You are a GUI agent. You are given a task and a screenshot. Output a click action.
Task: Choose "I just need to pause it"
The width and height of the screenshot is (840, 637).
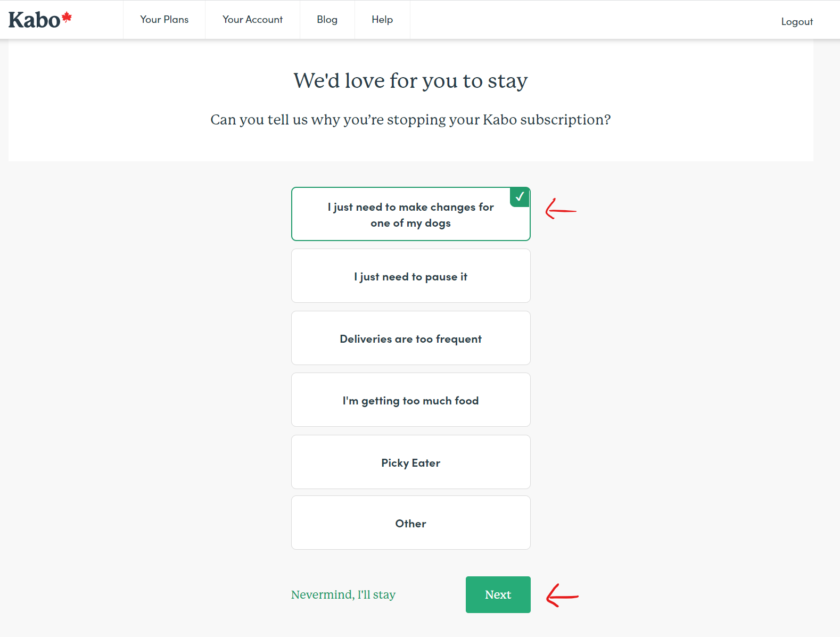410,276
